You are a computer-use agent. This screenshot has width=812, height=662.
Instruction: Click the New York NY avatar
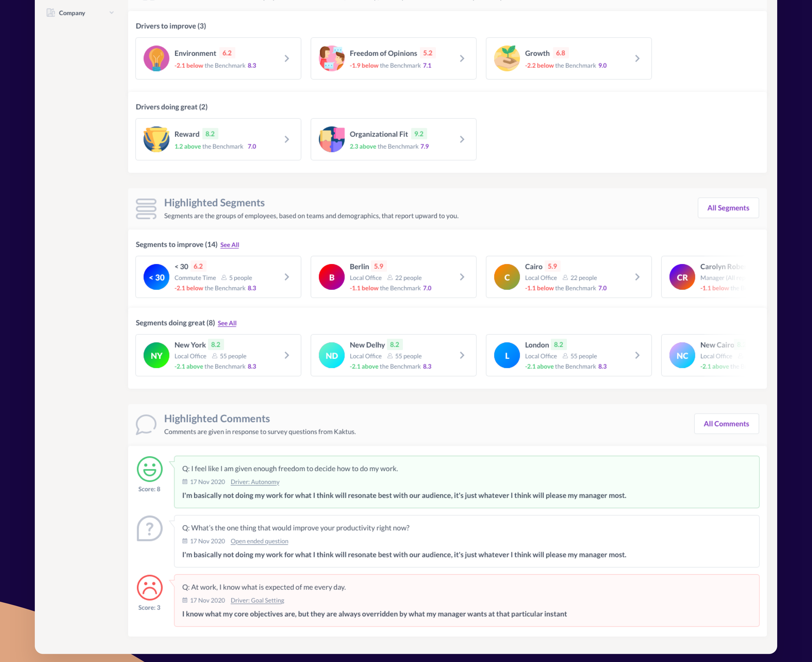coord(156,355)
